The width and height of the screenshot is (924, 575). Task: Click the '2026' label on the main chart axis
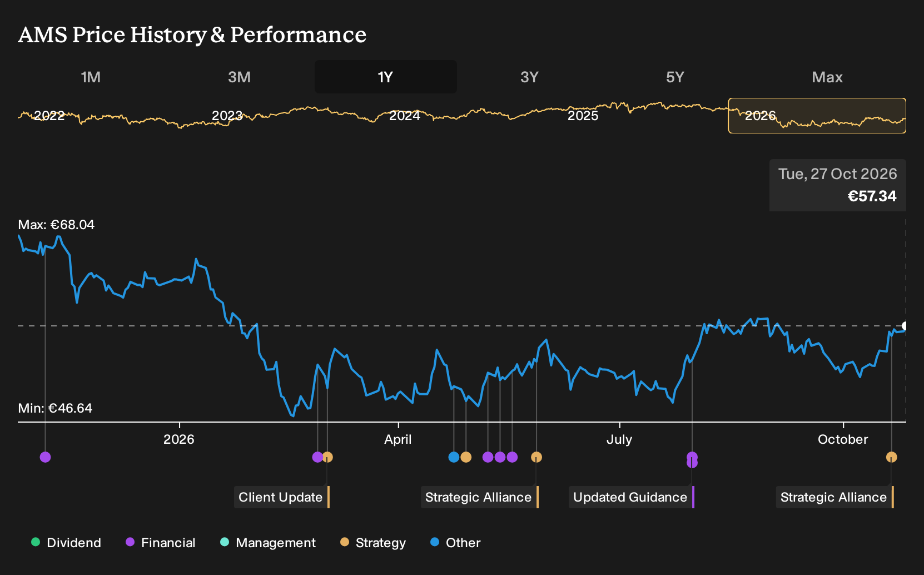[x=179, y=439]
